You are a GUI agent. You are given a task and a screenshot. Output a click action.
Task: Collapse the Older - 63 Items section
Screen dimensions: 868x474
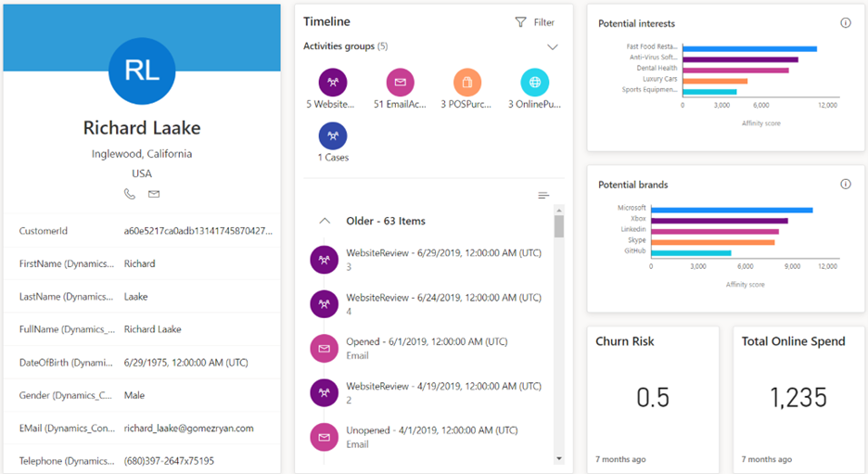click(x=325, y=221)
